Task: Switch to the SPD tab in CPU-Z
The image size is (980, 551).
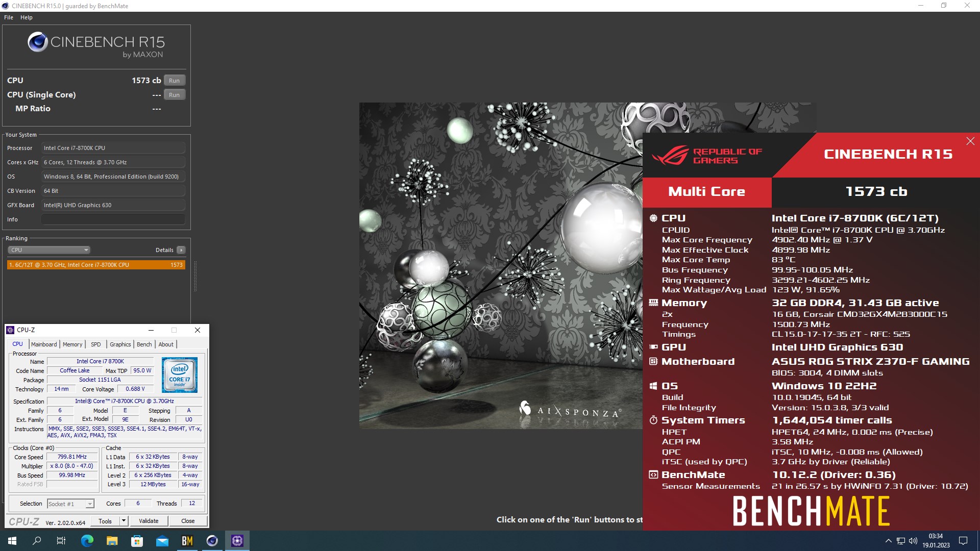Action: 96,344
